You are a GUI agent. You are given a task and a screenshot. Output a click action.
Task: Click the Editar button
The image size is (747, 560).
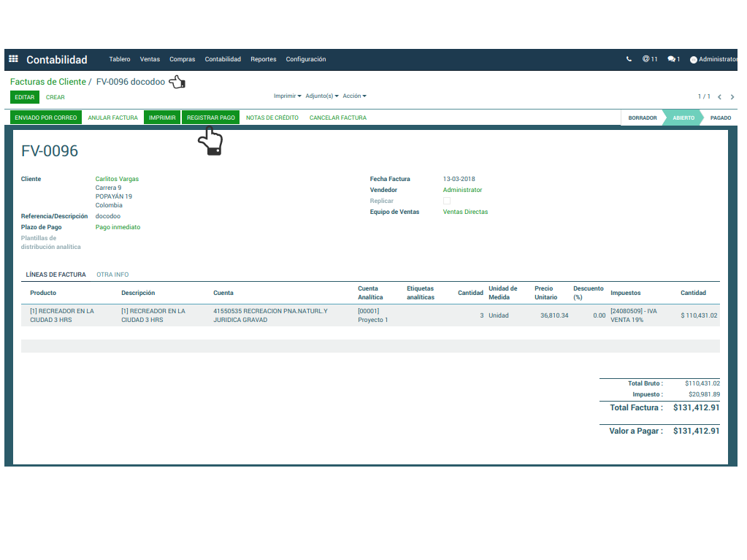[25, 97]
